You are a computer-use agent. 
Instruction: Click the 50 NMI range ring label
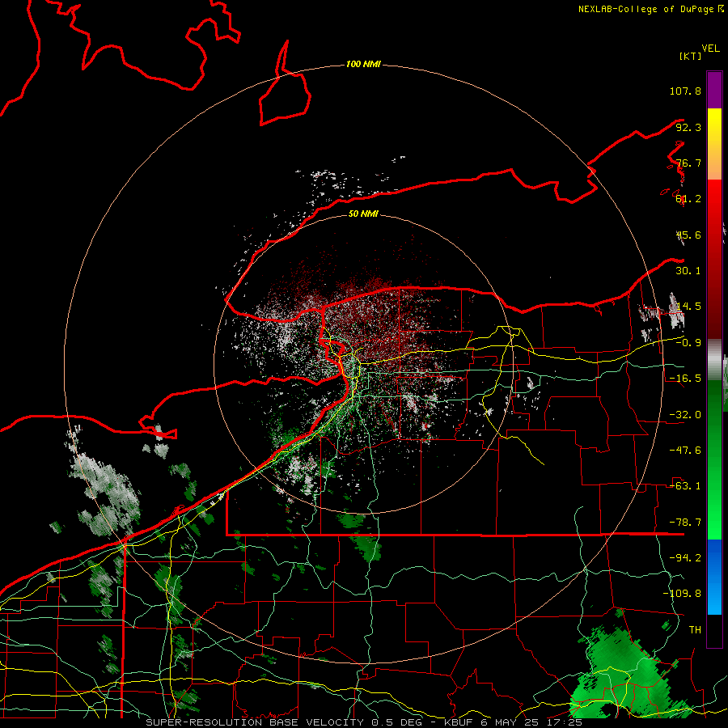point(363,214)
